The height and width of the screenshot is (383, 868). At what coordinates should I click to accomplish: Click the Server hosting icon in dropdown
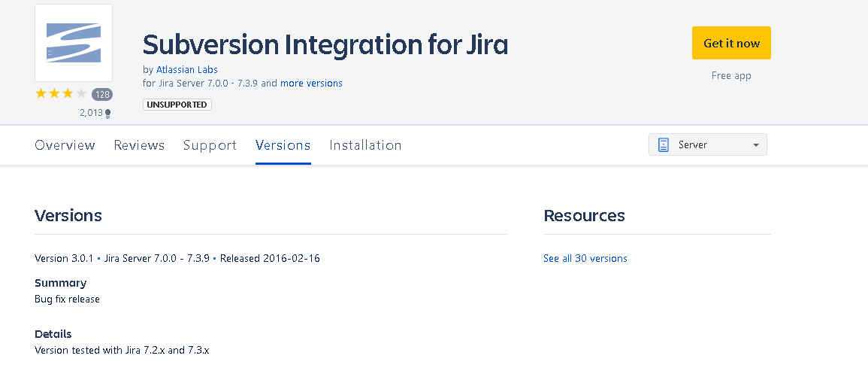663,145
